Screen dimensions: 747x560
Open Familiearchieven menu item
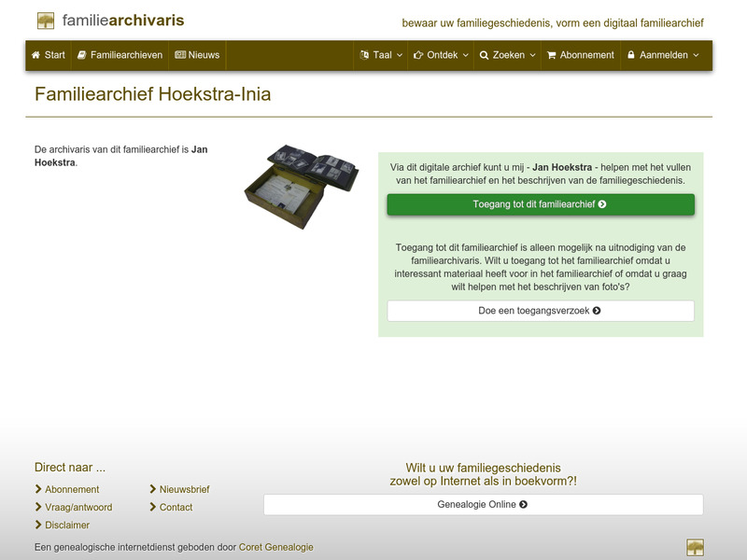pyautogui.click(x=120, y=55)
